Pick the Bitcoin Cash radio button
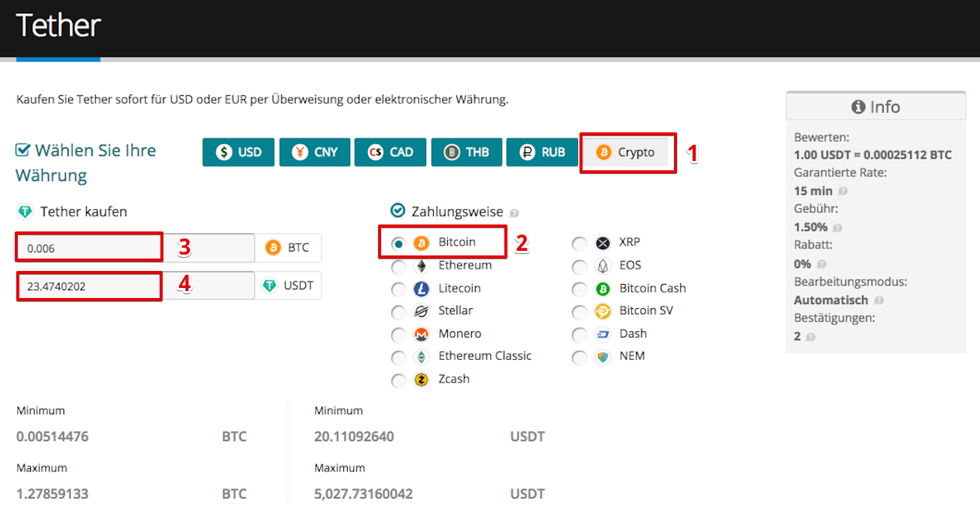This screenshot has width=980, height=514. [579, 290]
